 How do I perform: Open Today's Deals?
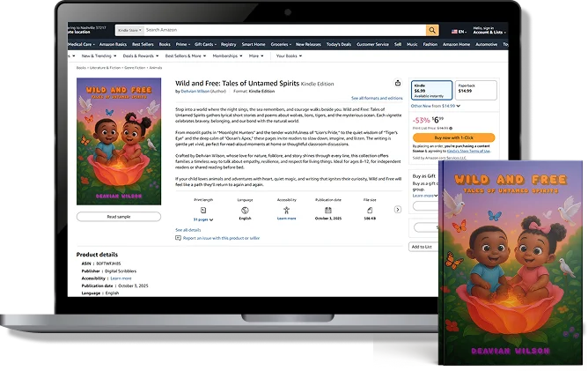(x=339, y=44)
